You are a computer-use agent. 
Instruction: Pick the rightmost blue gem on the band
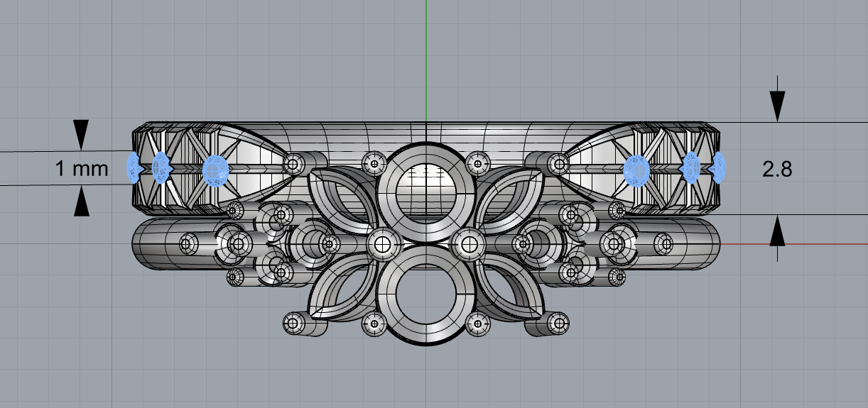719,167
